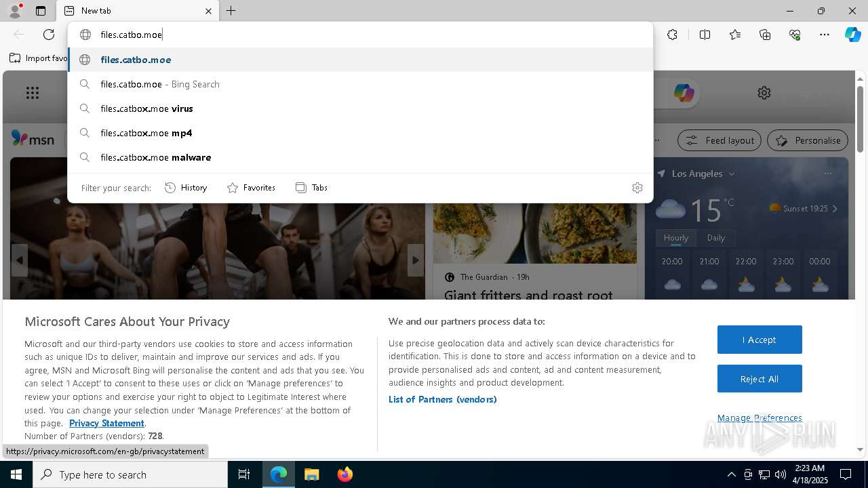Switch weather to the Hourly tab
This screenshot has height=488, width=868.
tap(676, 238)
